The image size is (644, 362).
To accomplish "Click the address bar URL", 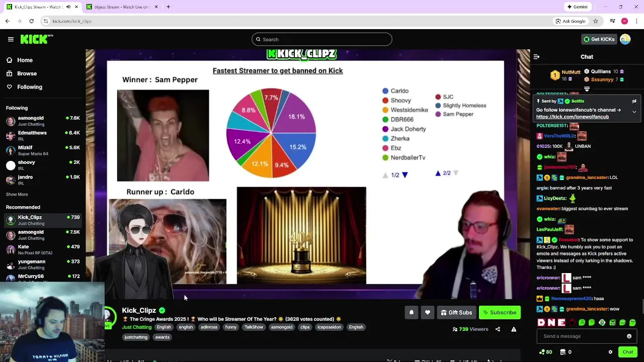I will click(72, 21).
